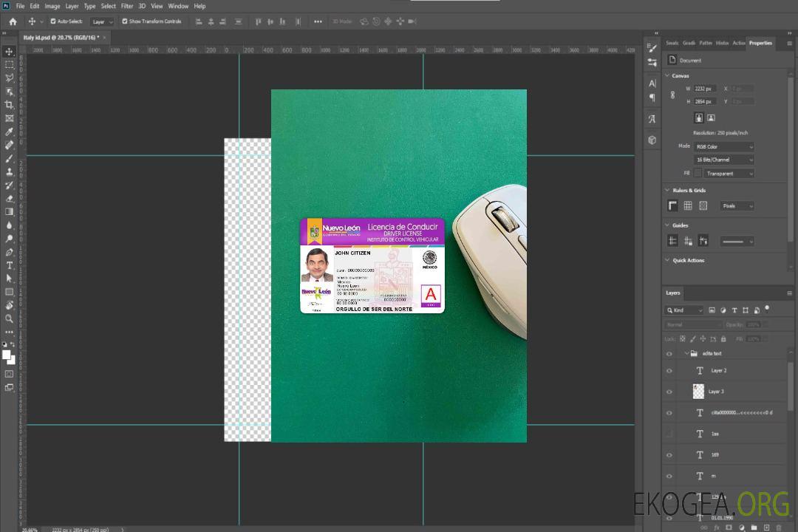
Task: Open the 3D panel cube icon
Action: pyautogui.click(x=652, y=140)
